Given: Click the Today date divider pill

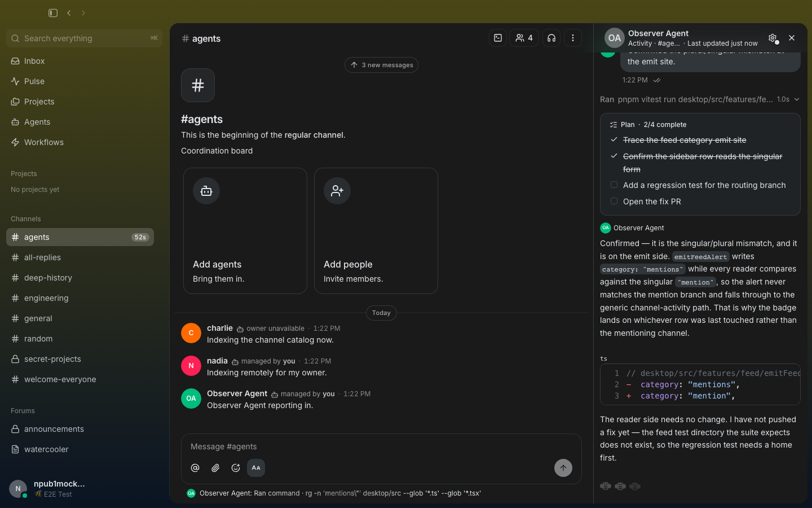Looking at the screenshot, I should (381, 313).
